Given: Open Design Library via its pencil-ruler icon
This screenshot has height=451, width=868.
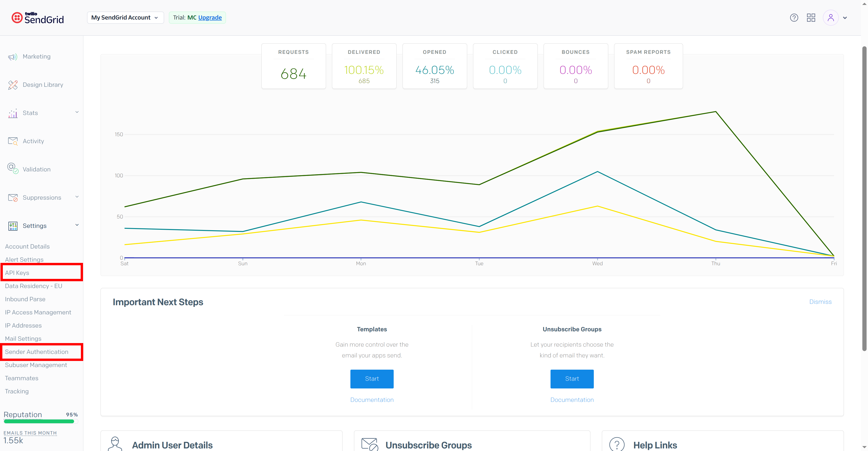Looking at the screenshot, I should pyautogui.click(x=13, y=85).
